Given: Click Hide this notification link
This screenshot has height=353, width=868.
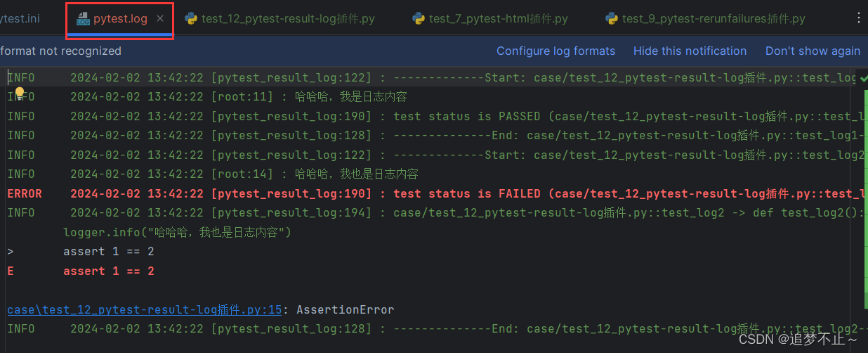Looking at the screenshot, I should pos(690,51).
